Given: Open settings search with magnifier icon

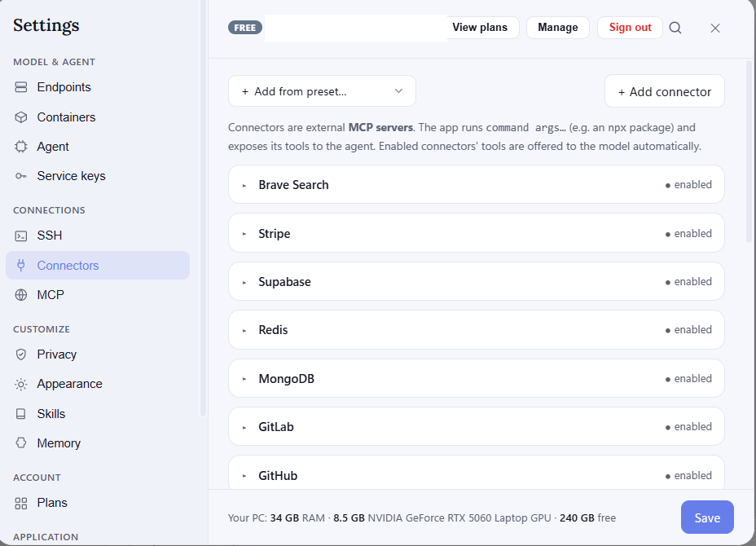Looking at the screenshot, I should [675, 28].
